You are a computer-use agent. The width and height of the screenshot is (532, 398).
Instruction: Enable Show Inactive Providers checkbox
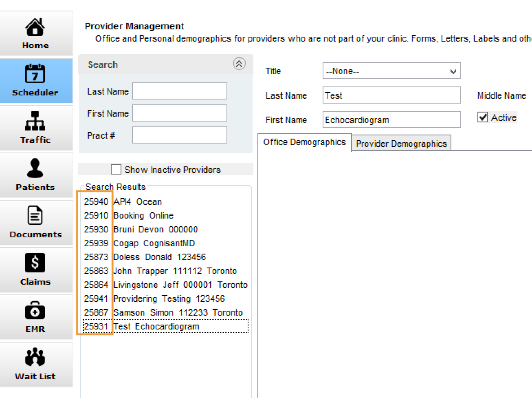116,169
